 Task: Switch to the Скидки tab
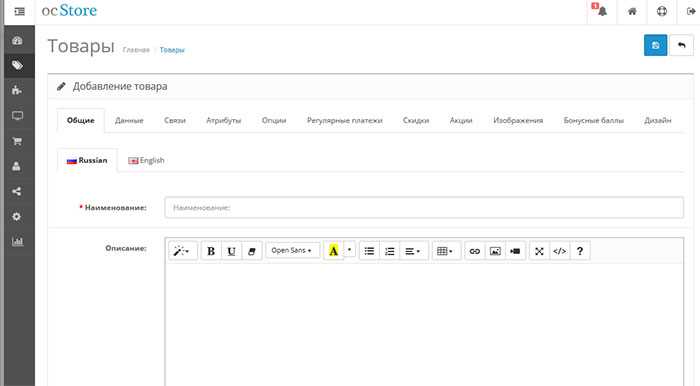point(416,120)
